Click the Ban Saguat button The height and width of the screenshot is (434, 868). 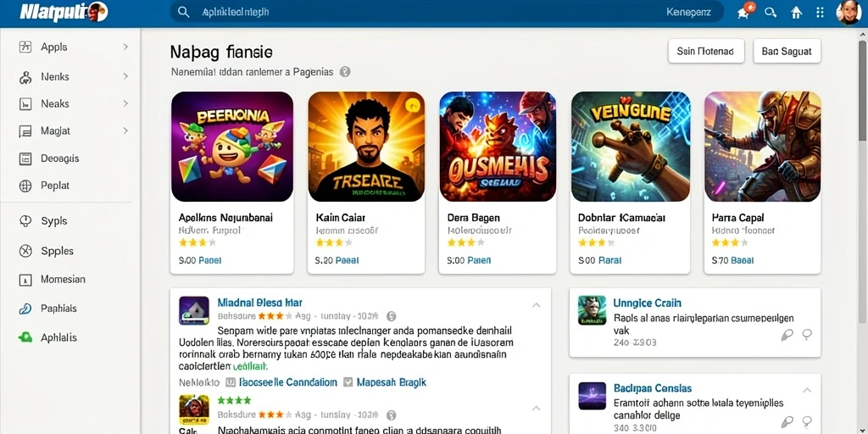click(787, 52)
